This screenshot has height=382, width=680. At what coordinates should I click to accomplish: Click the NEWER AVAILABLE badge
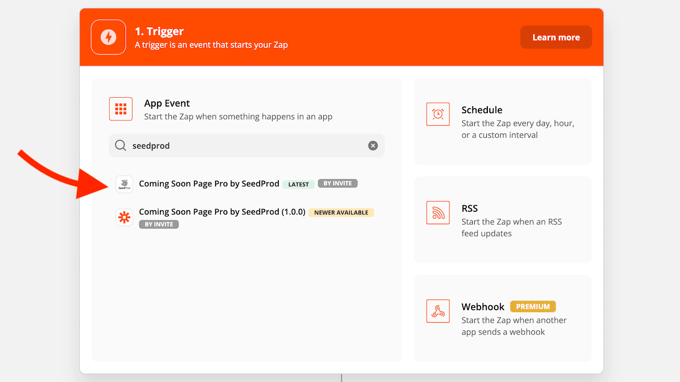pos(341,212)
